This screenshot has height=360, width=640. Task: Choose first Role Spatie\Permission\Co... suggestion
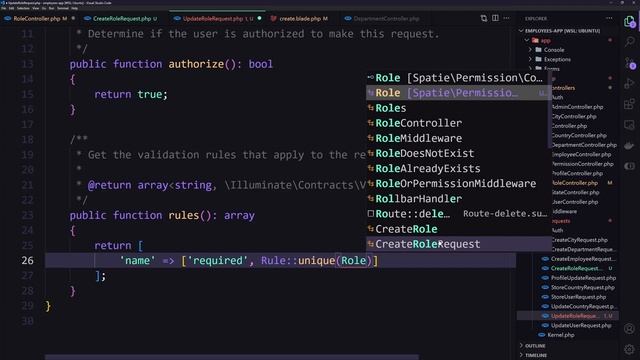tap(458, 78)
